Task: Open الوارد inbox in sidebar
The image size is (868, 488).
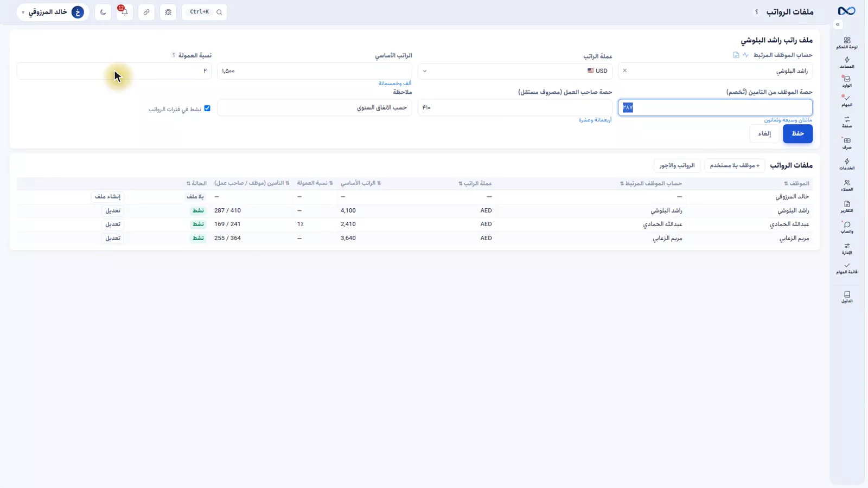Action: (847, 81)
